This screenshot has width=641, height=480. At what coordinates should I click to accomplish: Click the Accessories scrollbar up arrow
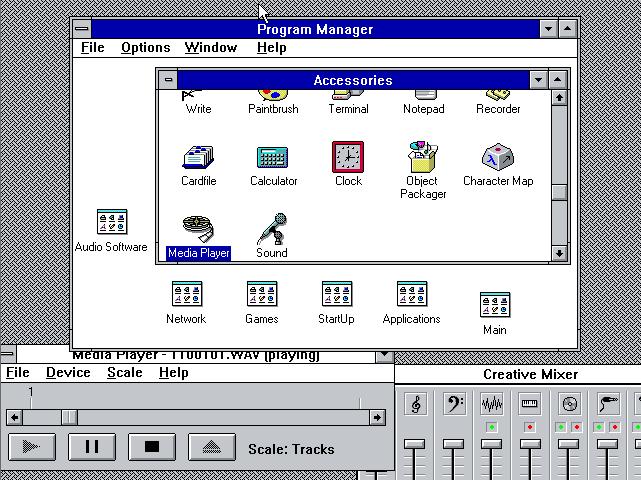pos(559,97)
